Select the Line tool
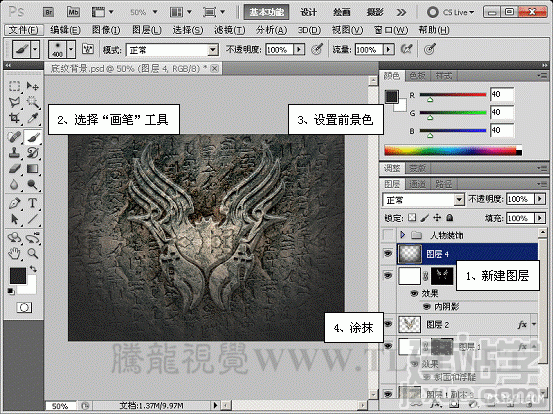Image resolution: width=553 pixels, height=414 pixels. (x=32, y=219)
